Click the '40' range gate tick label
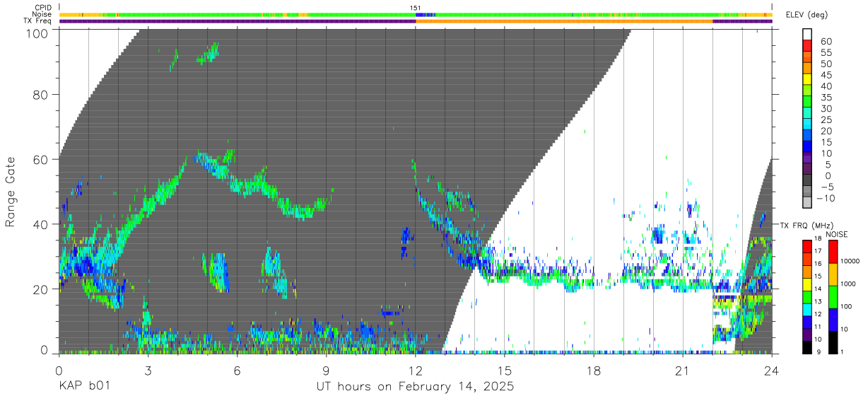 point(41,224)
